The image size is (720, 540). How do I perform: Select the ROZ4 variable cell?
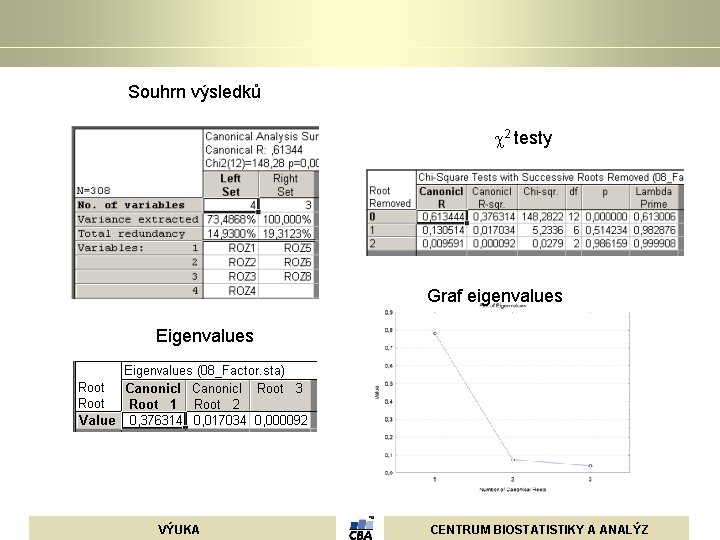[x=231, y=291]
